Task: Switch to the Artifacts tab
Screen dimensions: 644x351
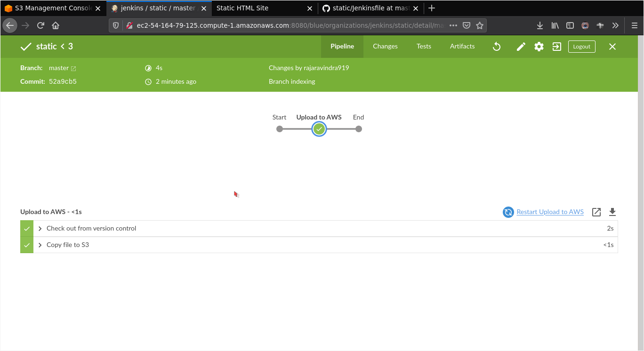Action: (x=462, y=46)
